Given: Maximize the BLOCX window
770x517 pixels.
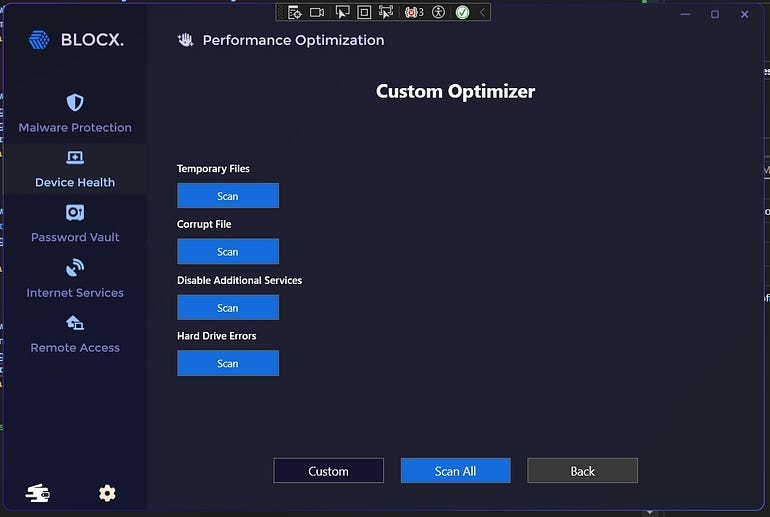Looking at the screenshot, I should click(715, 14).
